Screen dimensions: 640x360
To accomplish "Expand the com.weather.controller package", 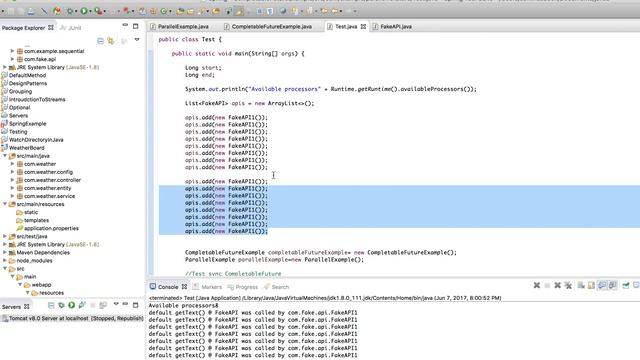I will coord(12,180).
